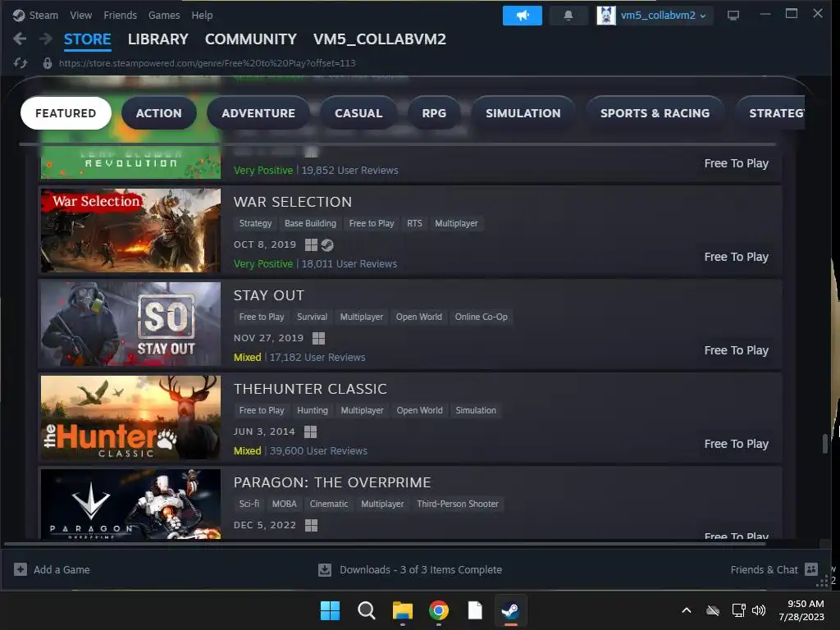The image size is (840, 630).
Task: Click the Add a Game plus icon
Action: point(21,569)
